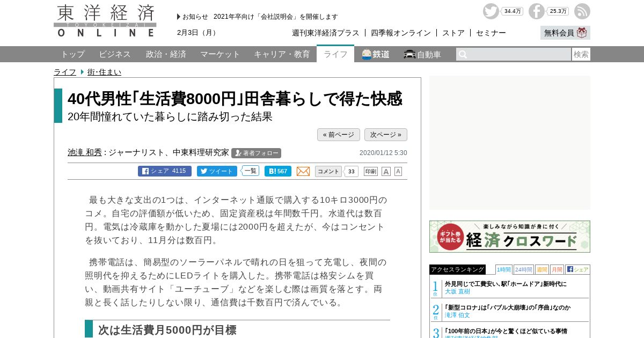Open ranking article 100年前の日本
This screenshot has height=338, width=644.
(x=506, y=331)
